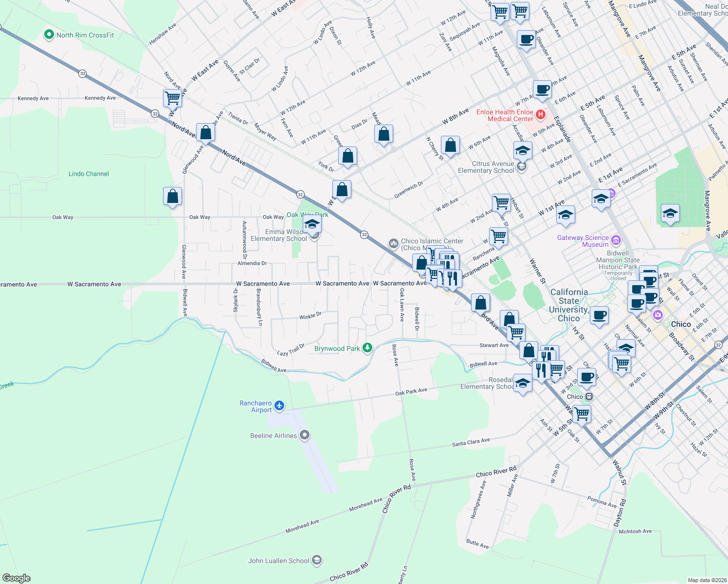Select the Santa Clara Ave street label

tap(471, 442)
